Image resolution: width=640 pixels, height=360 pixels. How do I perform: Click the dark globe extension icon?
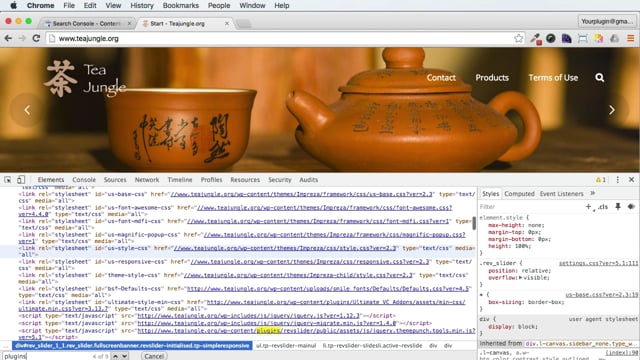click(551, 38)
